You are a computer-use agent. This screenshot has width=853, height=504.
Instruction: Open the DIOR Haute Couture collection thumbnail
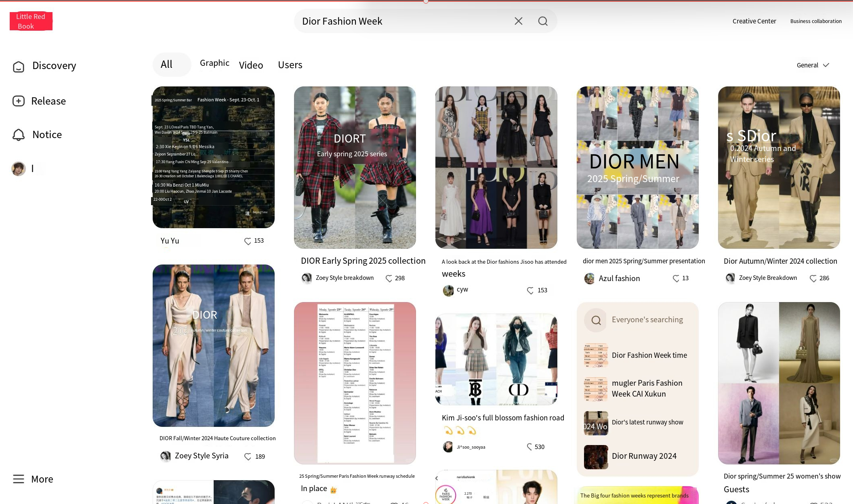click(214, 346)
